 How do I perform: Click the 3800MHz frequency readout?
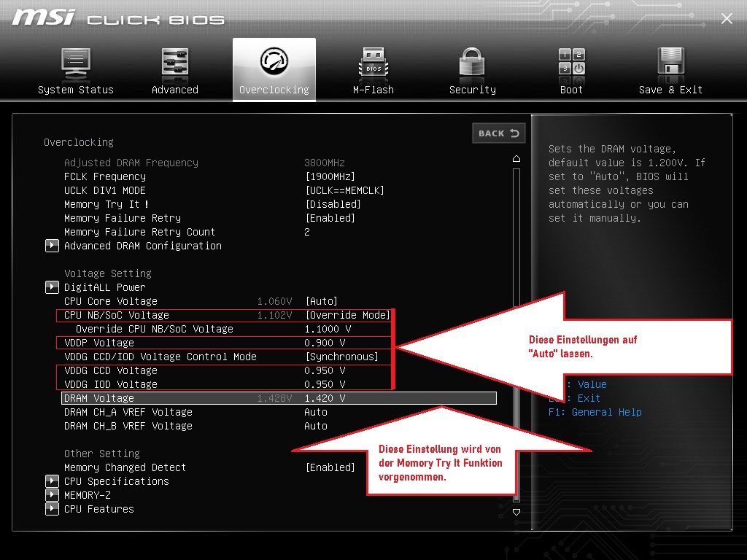(325, 163)
